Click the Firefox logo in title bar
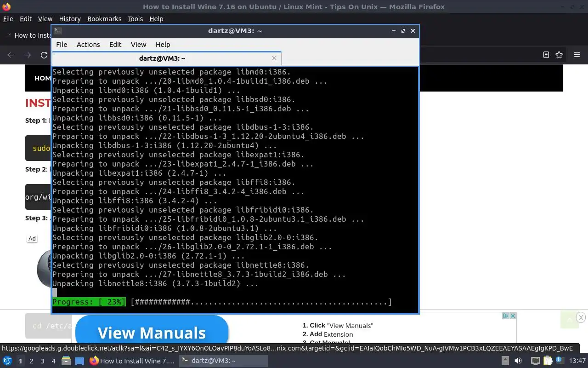 click(6, 6)
